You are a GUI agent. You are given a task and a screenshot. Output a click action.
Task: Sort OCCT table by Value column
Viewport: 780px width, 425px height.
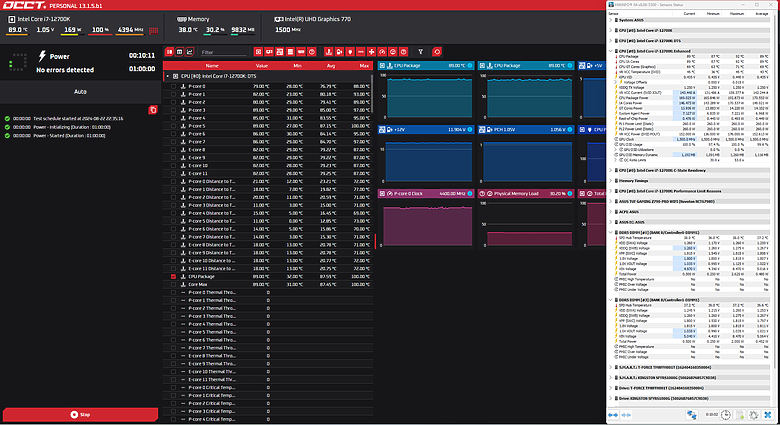(262, 66)
